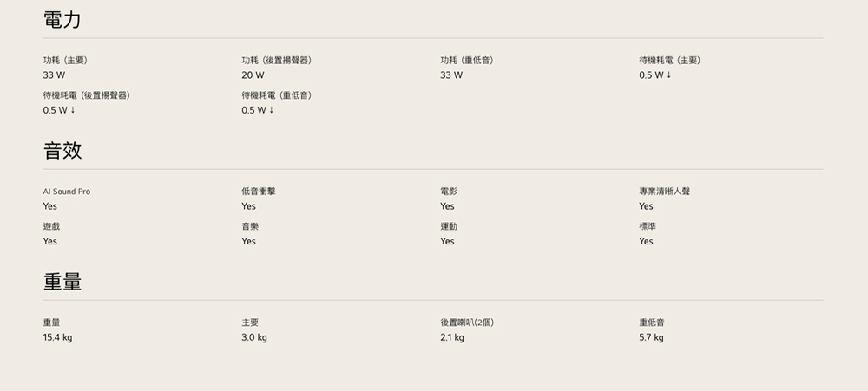Select the AI Sound Pro label
The height and width of the screenshot is (391, 868).
(x=66, y=191)
